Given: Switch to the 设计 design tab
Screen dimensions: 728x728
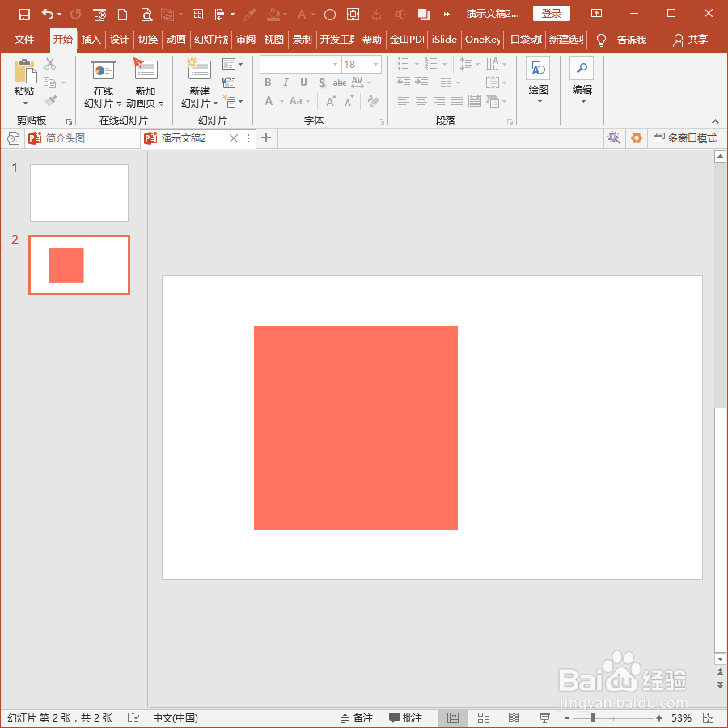Looking at the screenshot, I should pos(120,40).
